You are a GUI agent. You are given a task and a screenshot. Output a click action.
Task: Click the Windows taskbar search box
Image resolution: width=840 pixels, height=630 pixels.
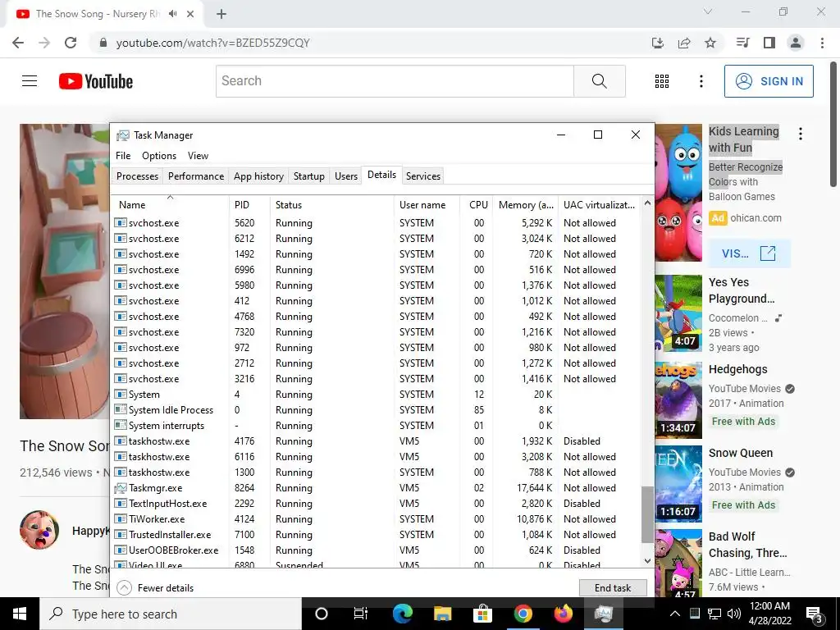pyautogui.click(x=171, y=614)
